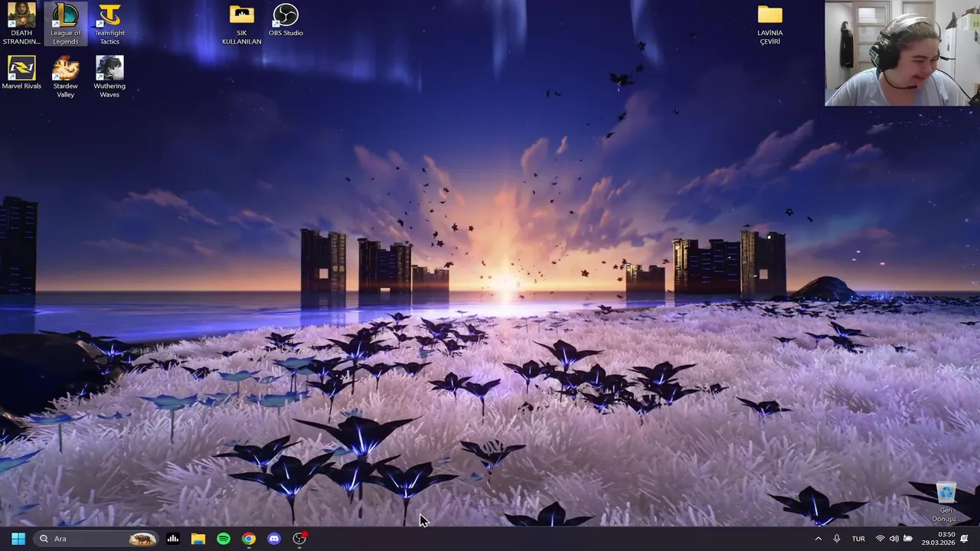Open the Windows Start menu
The width and height of the screenshot is (980, 551).
18,539
